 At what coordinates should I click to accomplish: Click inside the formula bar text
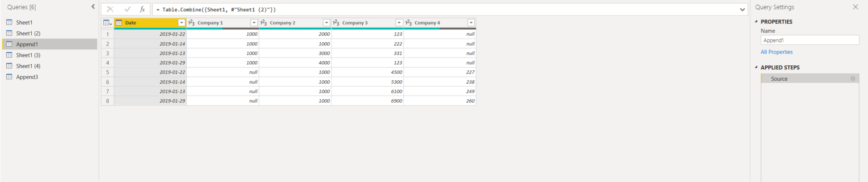(216, 10)
